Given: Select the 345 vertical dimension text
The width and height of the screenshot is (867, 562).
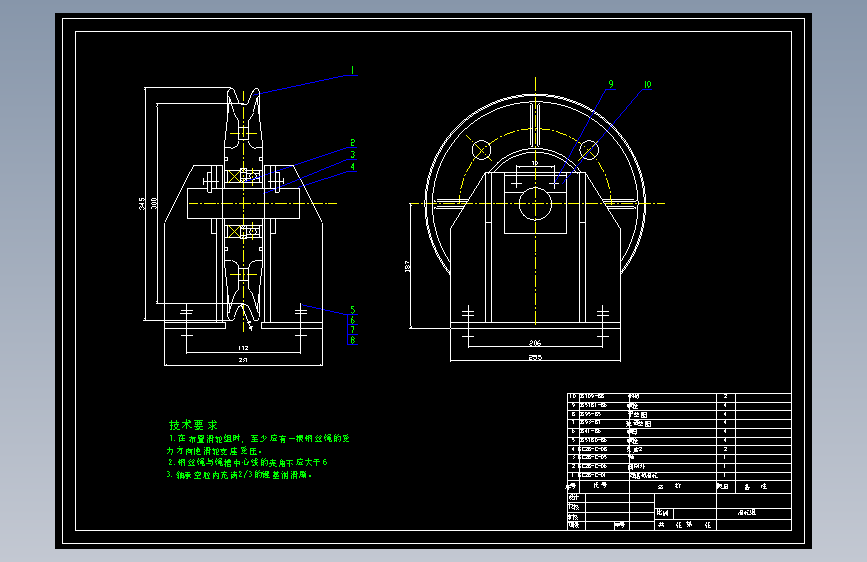Looking at the screenshot, I should pyautogui.click(x=142, y=204).
